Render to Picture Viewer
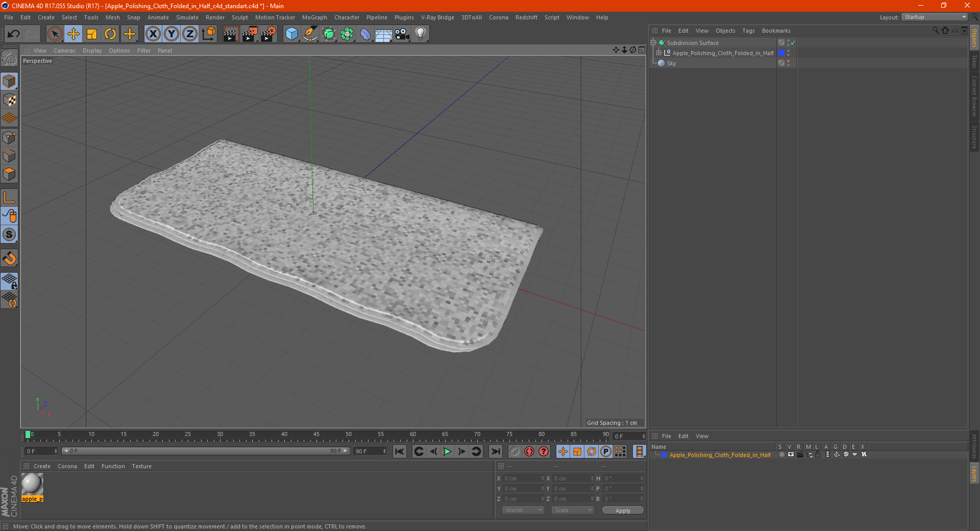Screen dimensions: 980x531 click(x=250, y=34)
